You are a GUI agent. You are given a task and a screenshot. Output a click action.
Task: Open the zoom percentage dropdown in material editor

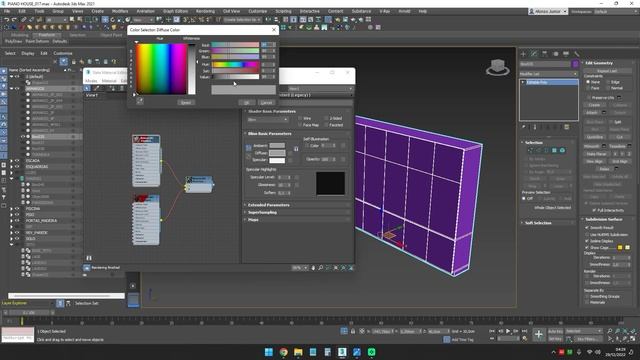point(300,268)
